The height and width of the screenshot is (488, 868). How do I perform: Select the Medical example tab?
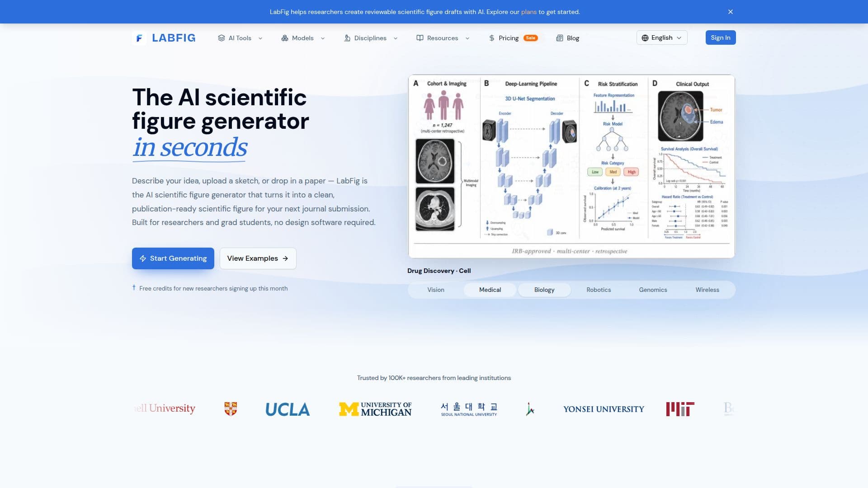(490, 290)
